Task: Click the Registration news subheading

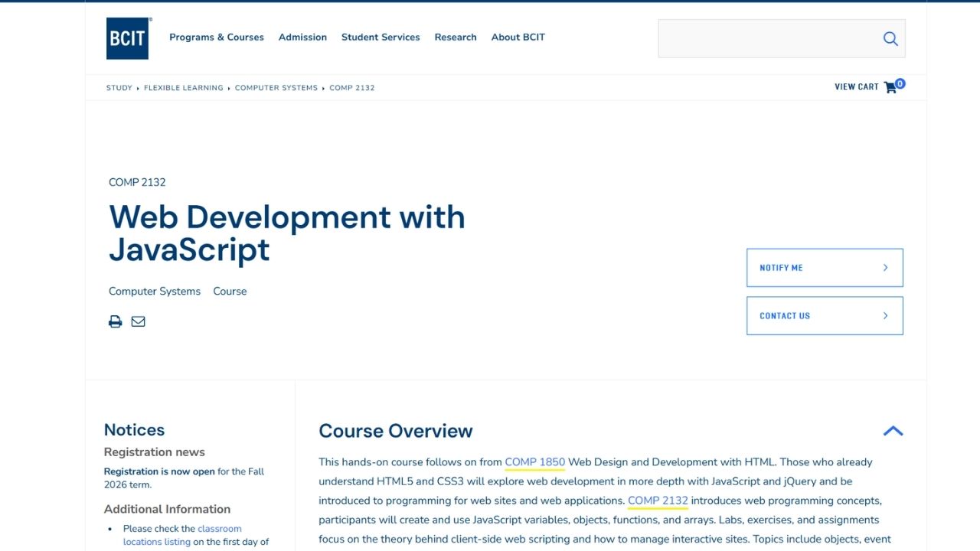Action: 155,452
